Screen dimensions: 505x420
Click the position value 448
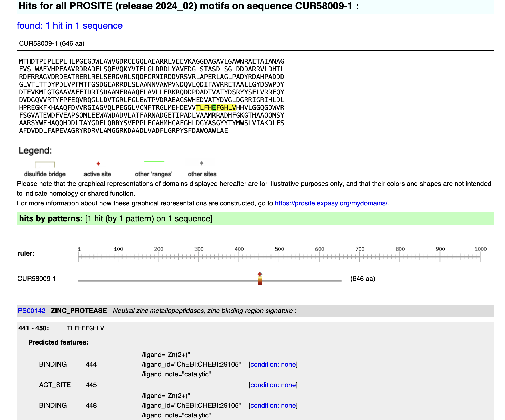pyautogui.click(x=91, y=405)
